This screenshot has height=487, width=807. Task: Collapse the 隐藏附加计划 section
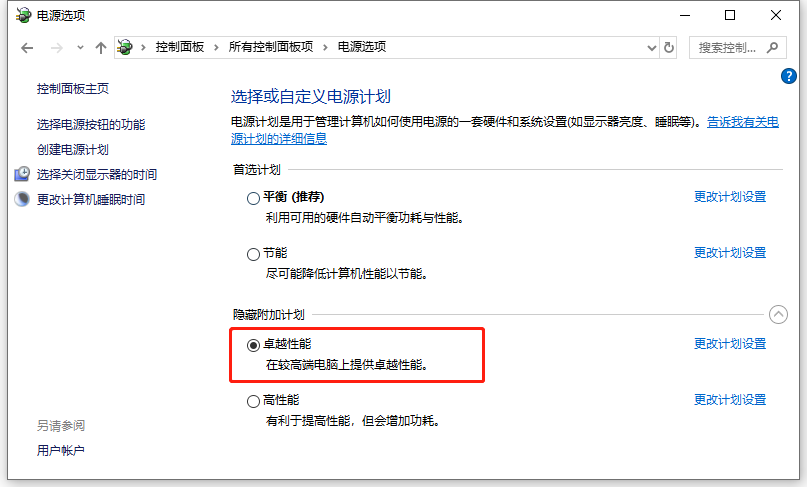click(778, 314)
